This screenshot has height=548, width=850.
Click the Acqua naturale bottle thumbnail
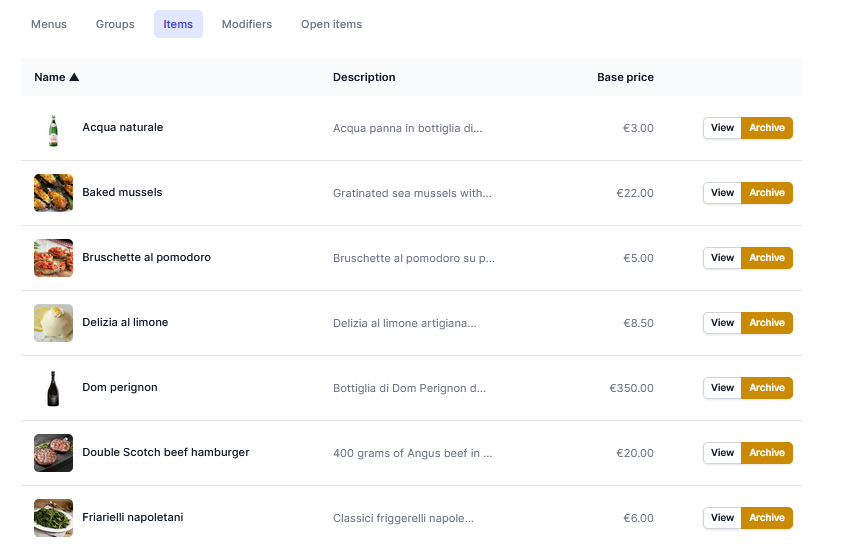(53, 129)
